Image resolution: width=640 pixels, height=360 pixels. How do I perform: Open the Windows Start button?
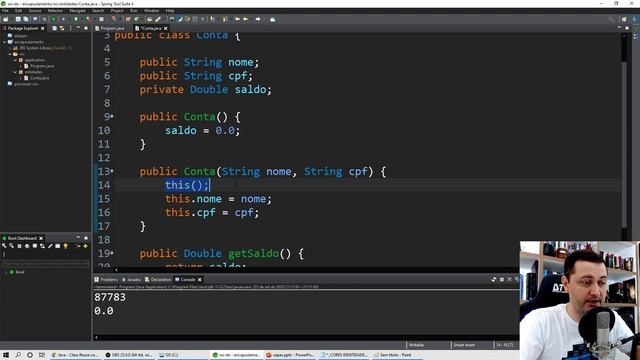point(6,355)
